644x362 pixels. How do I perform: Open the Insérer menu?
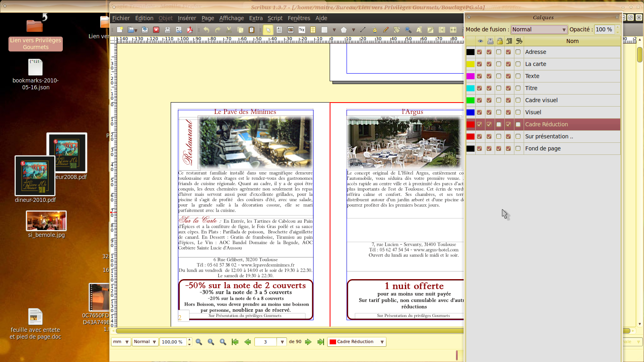point(187,18)
